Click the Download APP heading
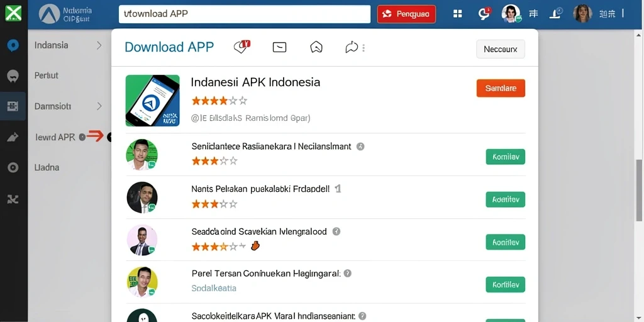The height and width of the screenshot is (322, 644). pyautogui.click(x=169, y=47)
